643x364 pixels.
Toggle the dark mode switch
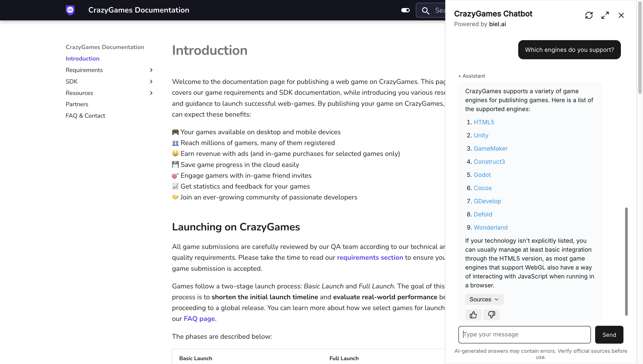click(x=405, y=10)
